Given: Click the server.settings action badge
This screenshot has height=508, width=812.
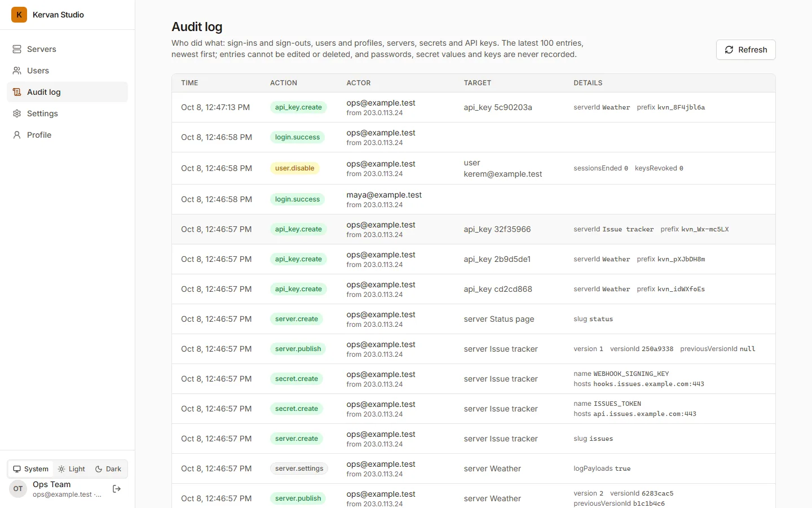Looking at the screenshot, I should 299,468.
